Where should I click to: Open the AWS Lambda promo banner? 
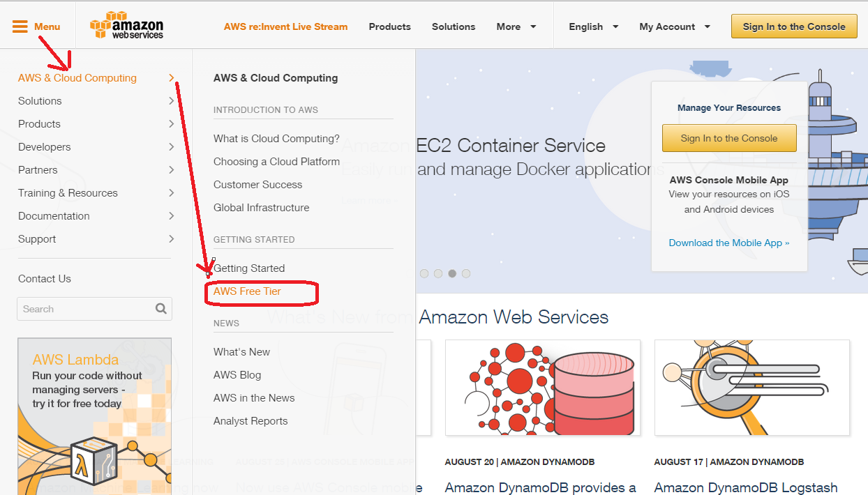(94, 416)
